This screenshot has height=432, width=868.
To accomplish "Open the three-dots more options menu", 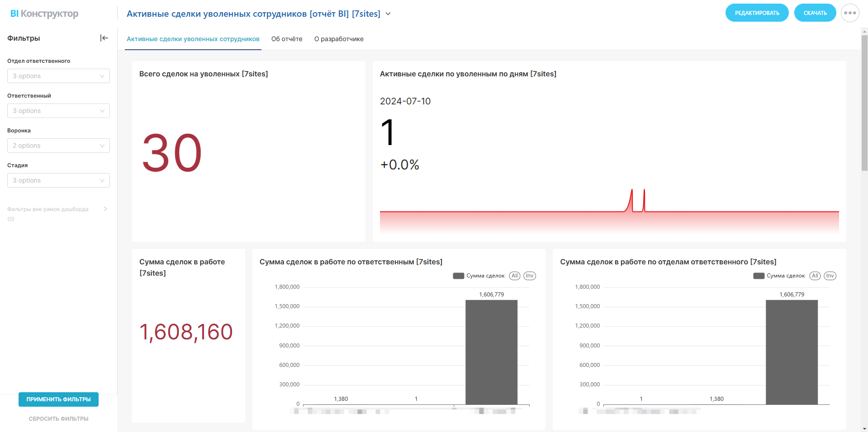I will pos(850,13).
